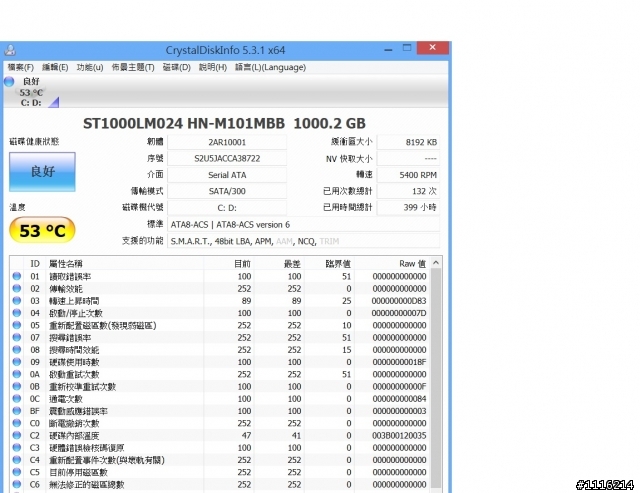Minimize the CrystalDiskInfo window

pos(388,49)
